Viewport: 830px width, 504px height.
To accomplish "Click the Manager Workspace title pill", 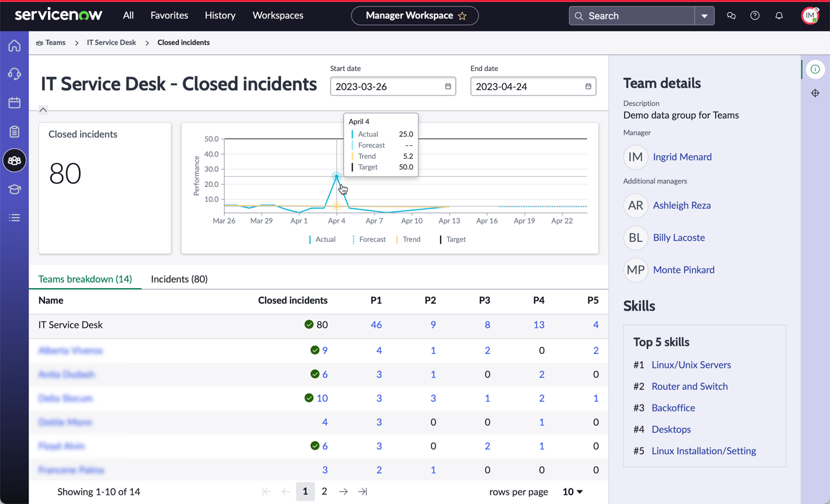I will pyautogui.click(x=415, y=16).
